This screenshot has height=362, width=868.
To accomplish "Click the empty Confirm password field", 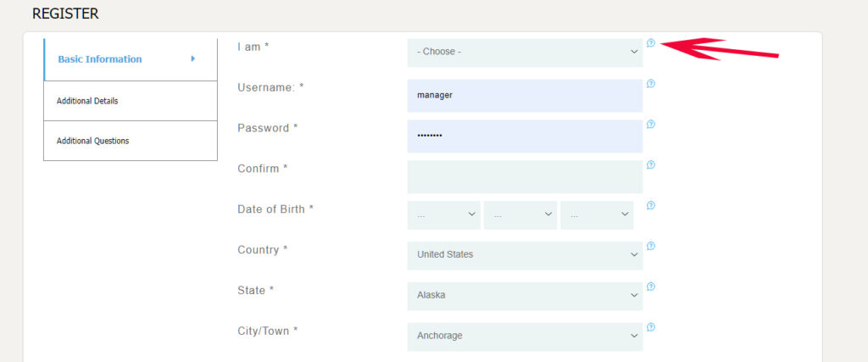I will pyautogui.click(x=525, y=176).
